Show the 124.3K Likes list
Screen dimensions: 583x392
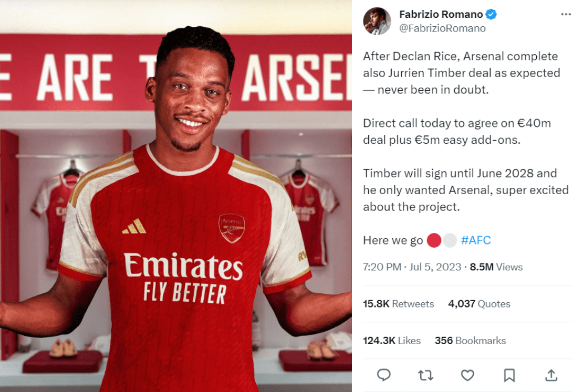tap(392, 341)
